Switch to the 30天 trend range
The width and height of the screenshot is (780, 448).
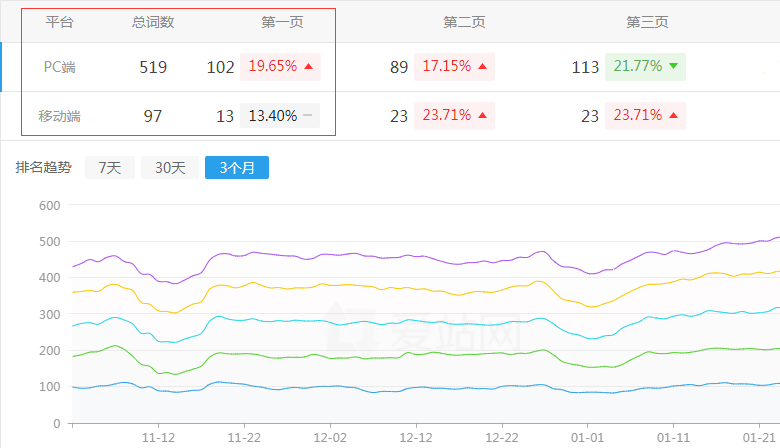(169, 168)
